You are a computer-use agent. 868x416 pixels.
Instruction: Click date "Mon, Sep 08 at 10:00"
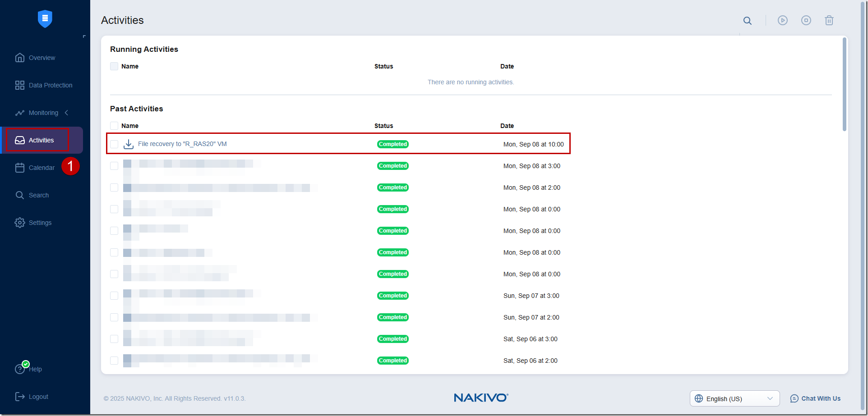[534, 144]
